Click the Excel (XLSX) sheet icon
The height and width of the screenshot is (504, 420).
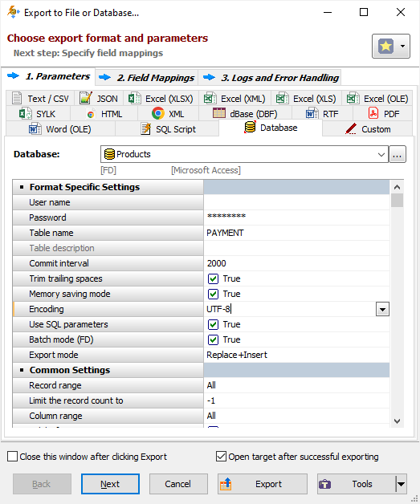pos(134,98)
